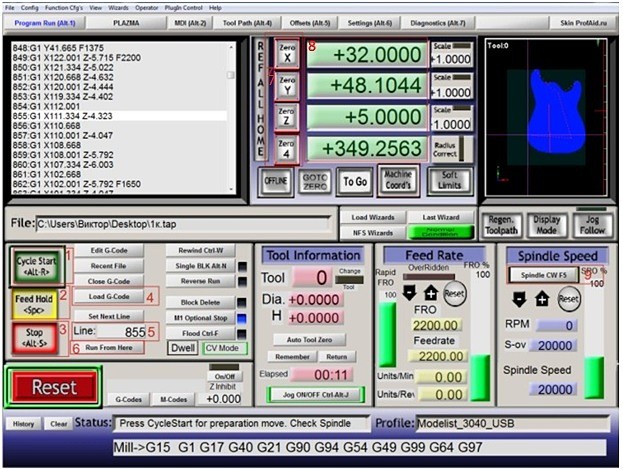The height and width of the screenshot is (470, 623).
Task: Switch to the PLAZMA tab
Action: click(126, 23)
